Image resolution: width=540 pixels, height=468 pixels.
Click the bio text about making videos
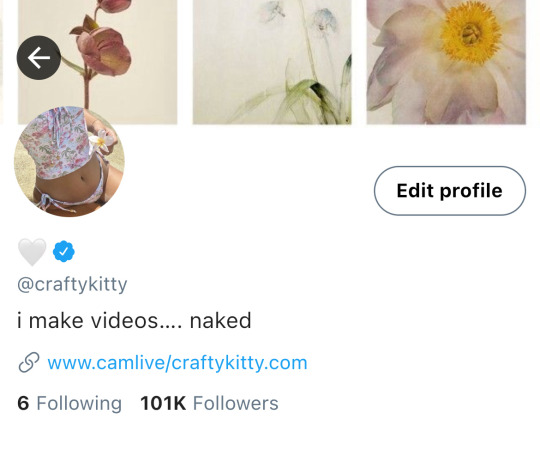coord(134,321)
